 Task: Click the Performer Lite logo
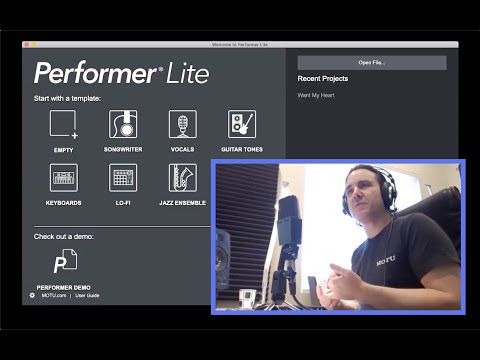pos(121,73)
